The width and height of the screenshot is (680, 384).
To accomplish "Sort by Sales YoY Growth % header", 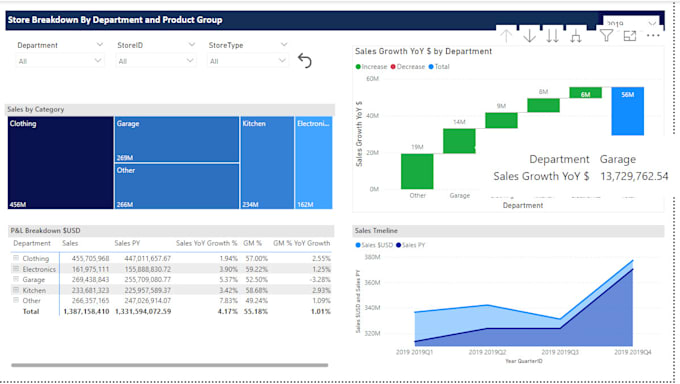I will click(206, 243).
